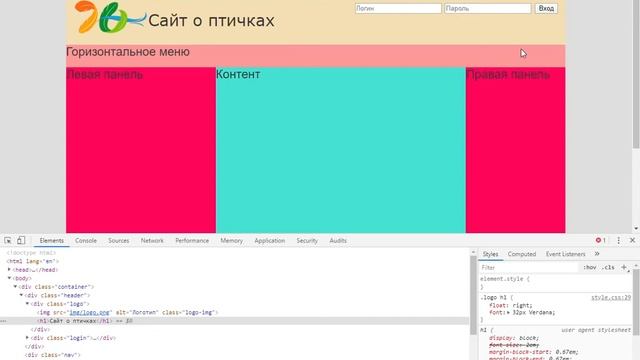
Task: Open the img/logo.png source link
Action: (89, 312)
